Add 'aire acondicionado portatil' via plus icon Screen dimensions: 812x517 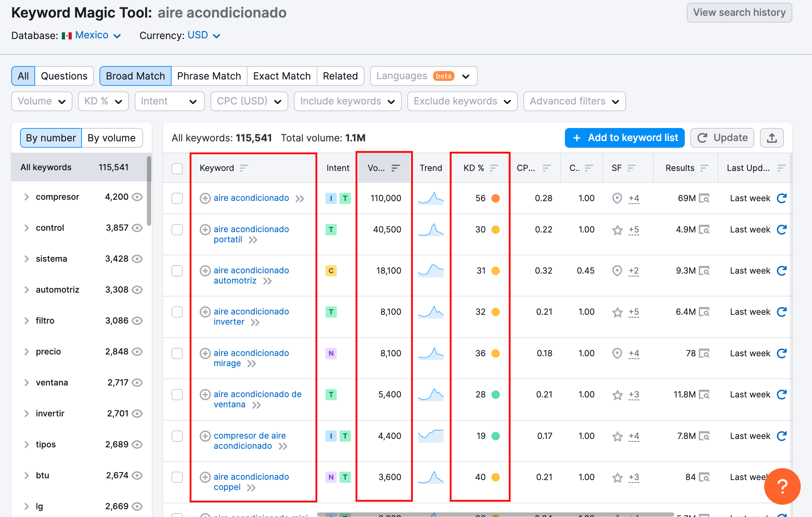tap(205, 230)
